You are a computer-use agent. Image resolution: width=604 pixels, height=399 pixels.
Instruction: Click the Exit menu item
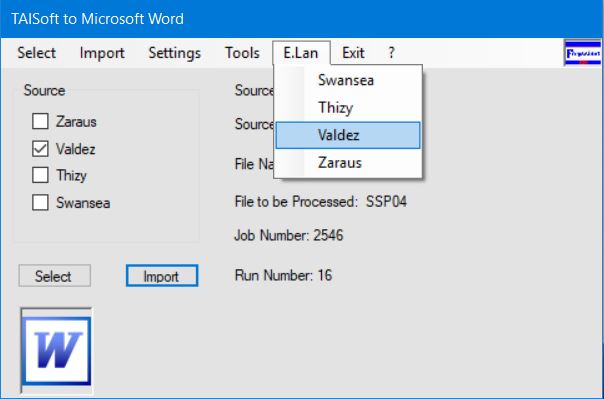[x=353, y=53]
